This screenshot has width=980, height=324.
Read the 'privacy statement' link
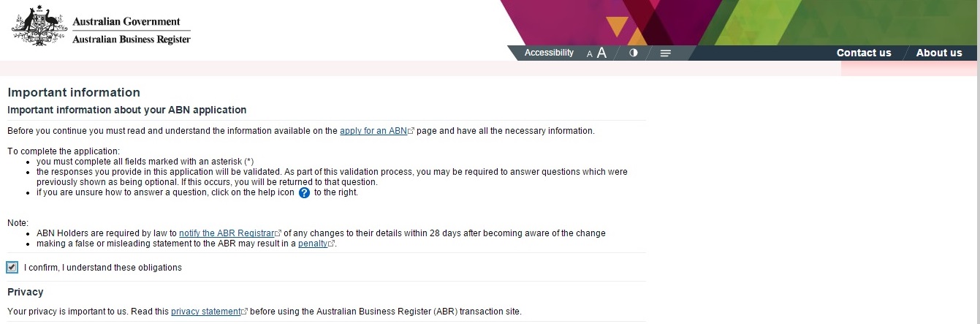click(x=205, y=312)
